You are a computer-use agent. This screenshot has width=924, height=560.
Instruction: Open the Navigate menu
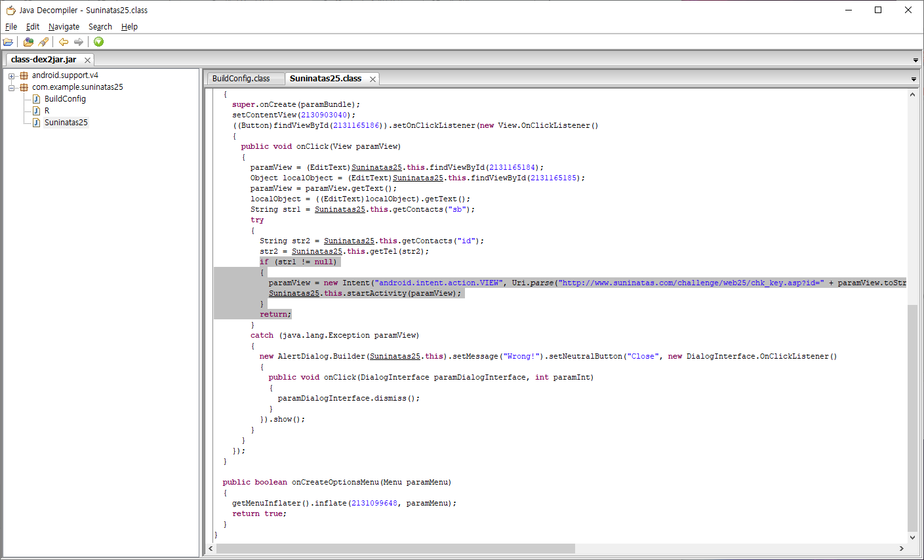[64, 27]
